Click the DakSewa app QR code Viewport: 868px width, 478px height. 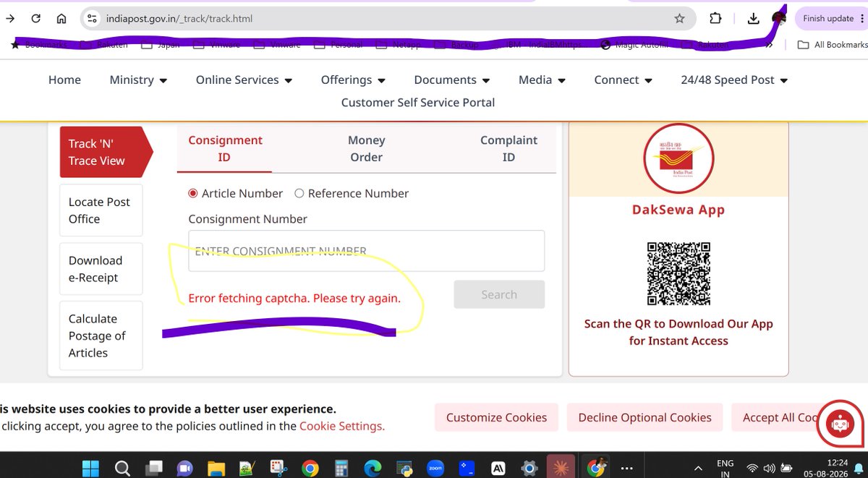[x=678, y=273]
